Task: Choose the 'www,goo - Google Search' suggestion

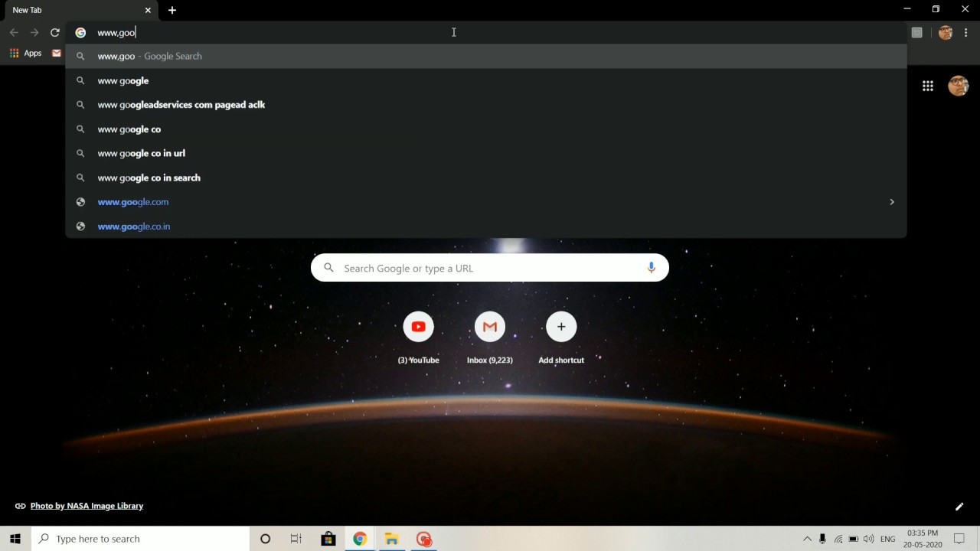Action: point(486,56)
